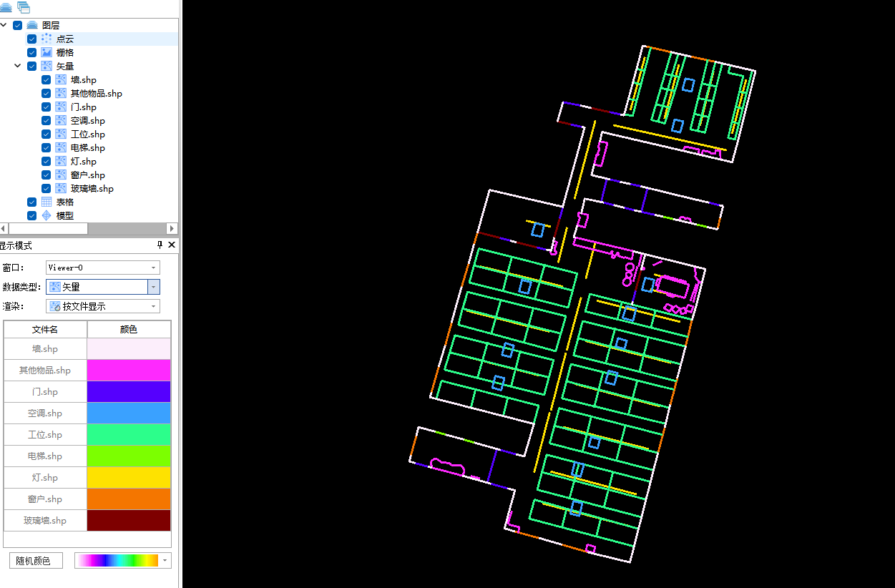Change the orange swatch for 窗户.shp

click(129, 499)
